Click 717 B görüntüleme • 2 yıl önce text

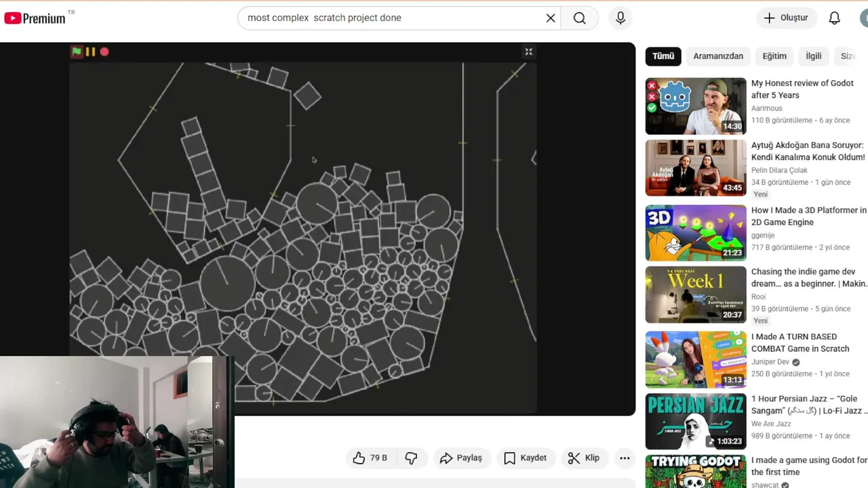coord(800,247)
